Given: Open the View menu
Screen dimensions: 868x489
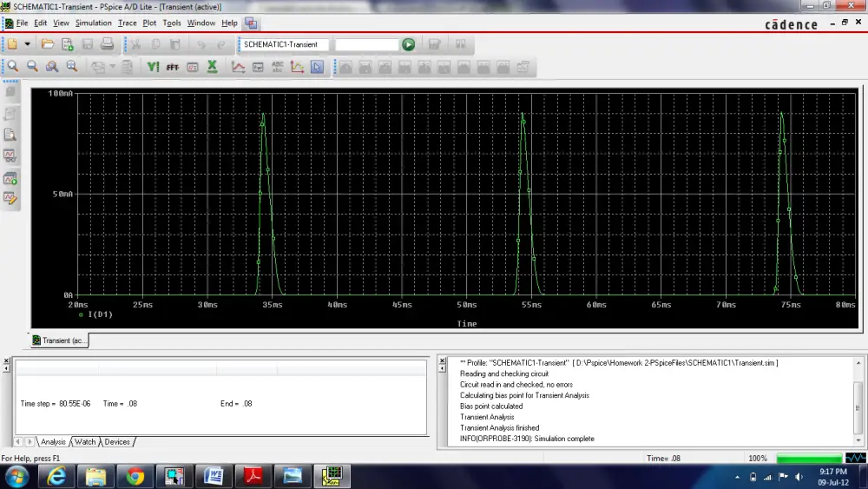Looking at the screenshot, I should [61, 23].
